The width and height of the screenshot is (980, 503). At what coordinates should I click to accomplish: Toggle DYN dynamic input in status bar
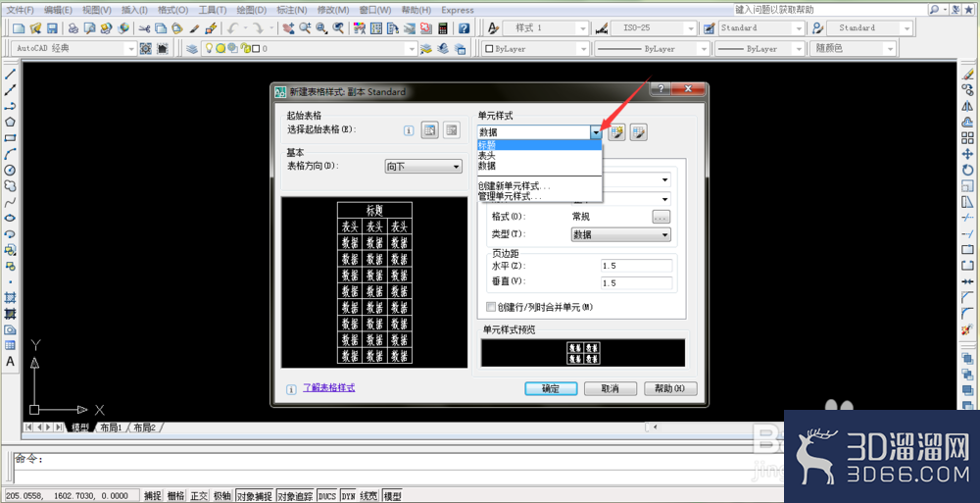348,496
